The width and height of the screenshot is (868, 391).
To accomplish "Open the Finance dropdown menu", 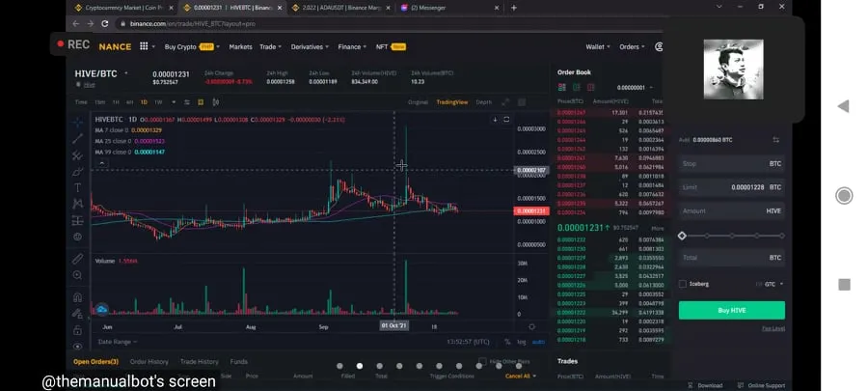I will coord(352,47).
